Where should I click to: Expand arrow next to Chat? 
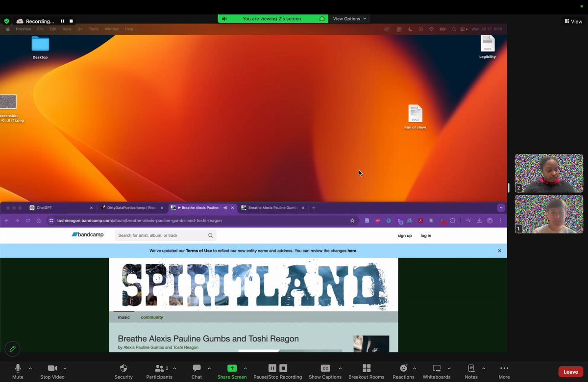(209, 368)
